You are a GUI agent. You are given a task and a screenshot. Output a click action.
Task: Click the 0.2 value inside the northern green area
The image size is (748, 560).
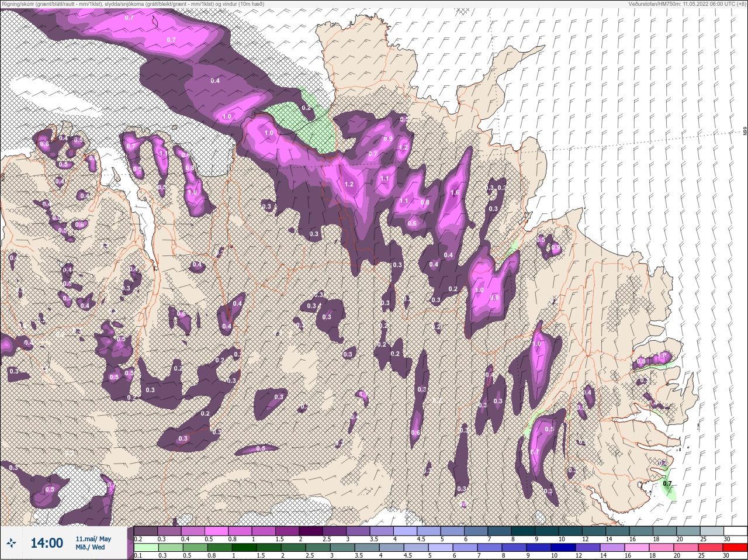click(x=306, y=108)
